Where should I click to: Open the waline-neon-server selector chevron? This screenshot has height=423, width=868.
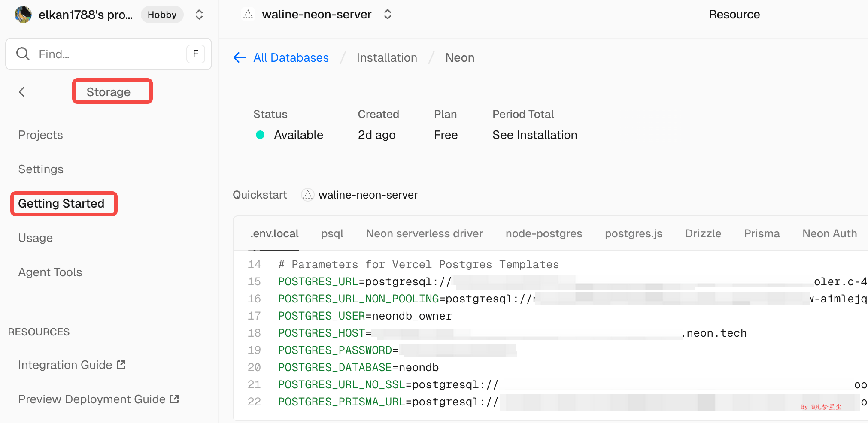pyautogui.click(x=387, y=14)
